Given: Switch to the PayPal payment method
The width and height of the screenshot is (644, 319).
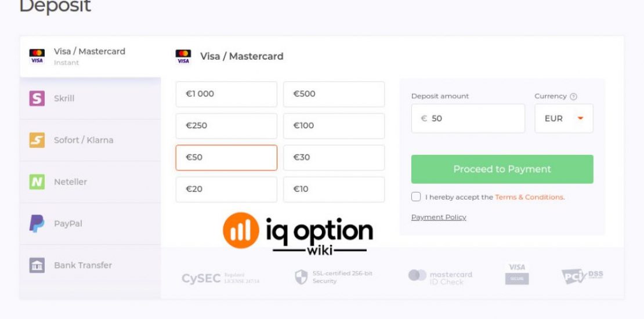Looking at the screenshot, I should (68, 223).
